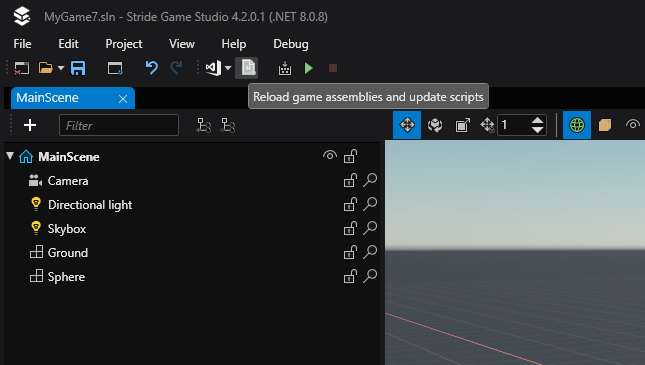This screenshot has height=365, width=645.
Task: Click the Reload game assemblies icon
Action: (247, 68)
